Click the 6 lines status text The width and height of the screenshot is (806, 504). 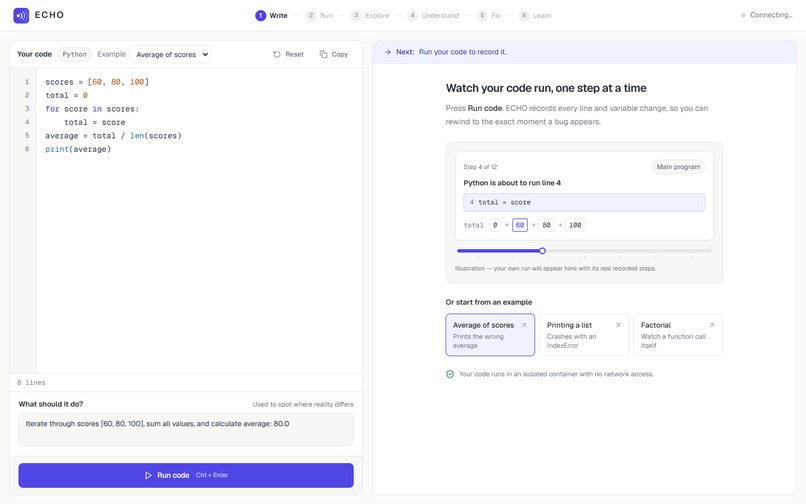[31, 383]
